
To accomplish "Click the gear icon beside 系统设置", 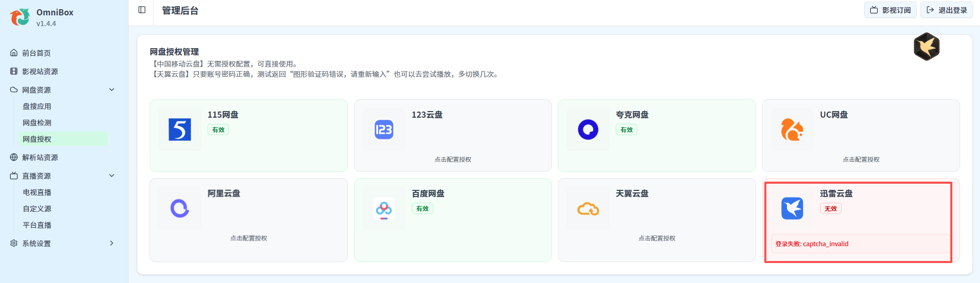I will [x=14, y=243].
